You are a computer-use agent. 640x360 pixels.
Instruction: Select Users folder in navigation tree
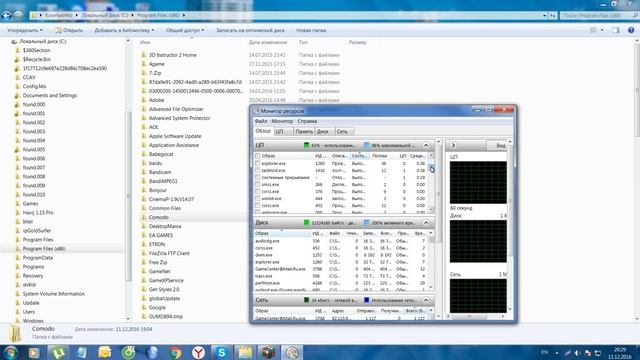coord(29,312)
